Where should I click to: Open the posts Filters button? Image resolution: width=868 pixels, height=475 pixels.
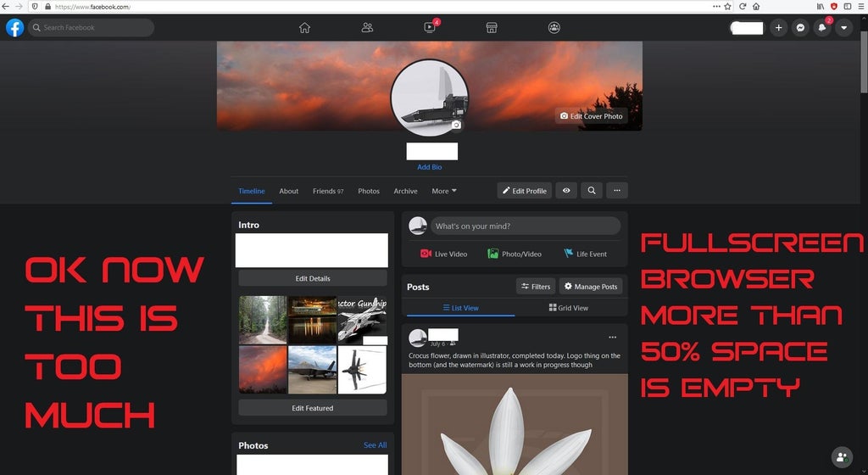536,286
